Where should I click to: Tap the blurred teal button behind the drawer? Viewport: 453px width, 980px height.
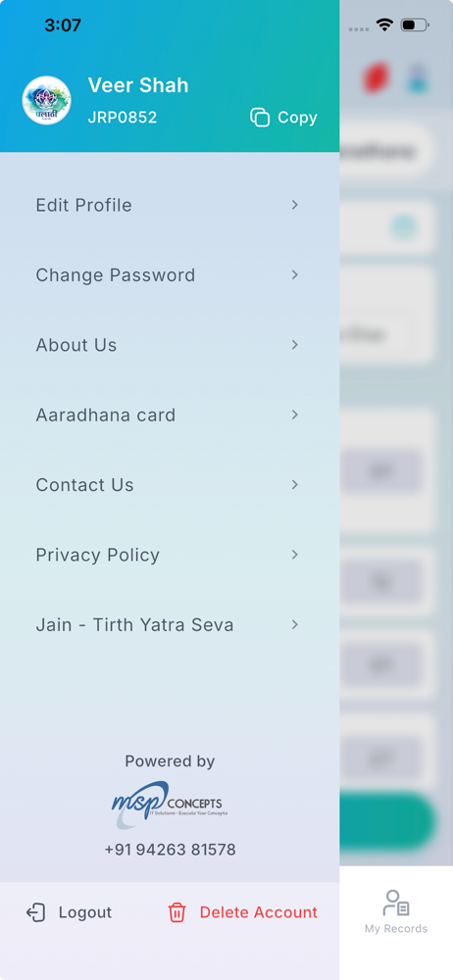point(387,822)
